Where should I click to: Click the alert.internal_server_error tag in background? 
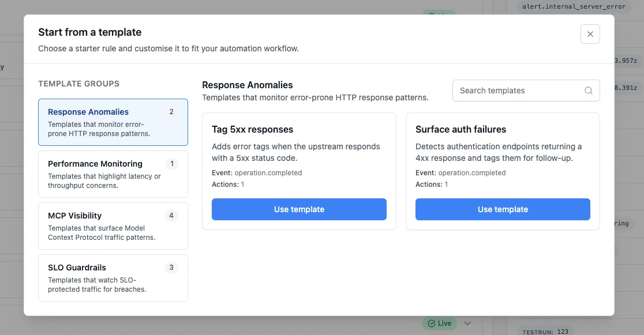(574, 6)
